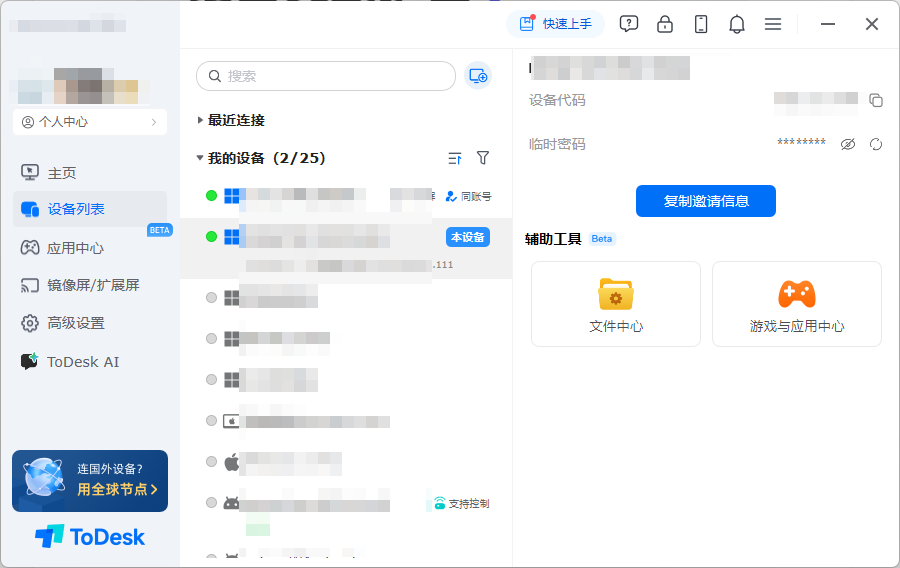This screenshot has height=568, width=900.
Task: Open the 文件中心 file center card
Action: (616, 304)
